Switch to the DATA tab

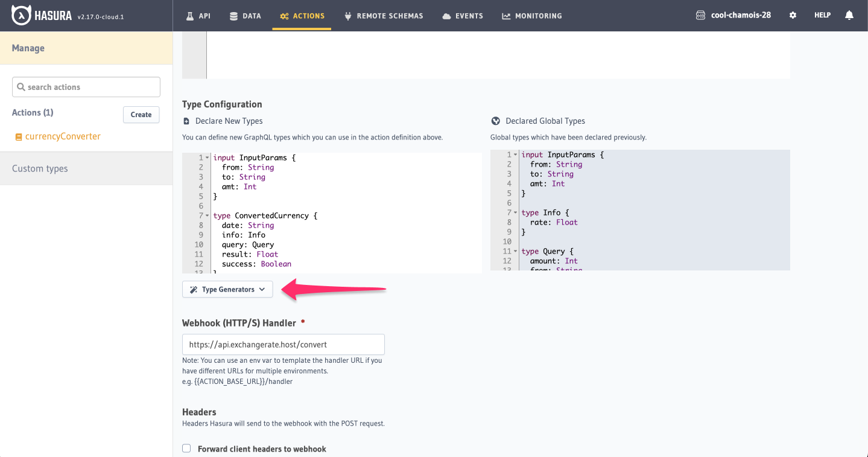tap(245, 16)
